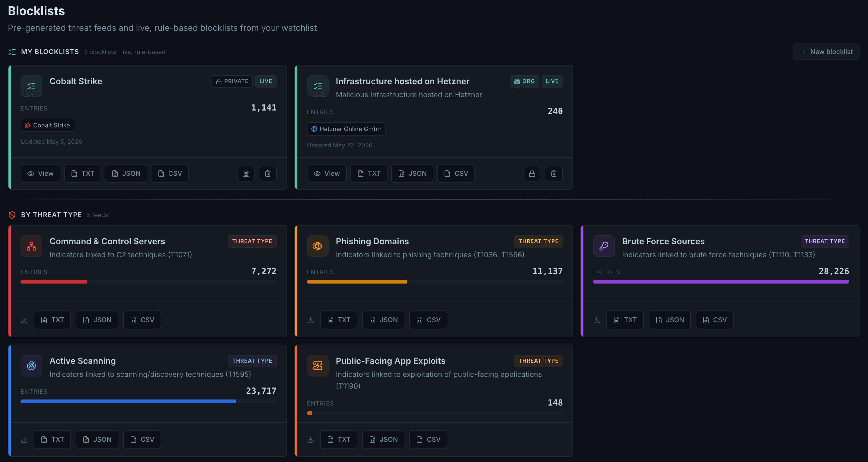This screenshot has width=868, height=462.
Task: Click download icon on Phishing Domains card
Action: 311,320
